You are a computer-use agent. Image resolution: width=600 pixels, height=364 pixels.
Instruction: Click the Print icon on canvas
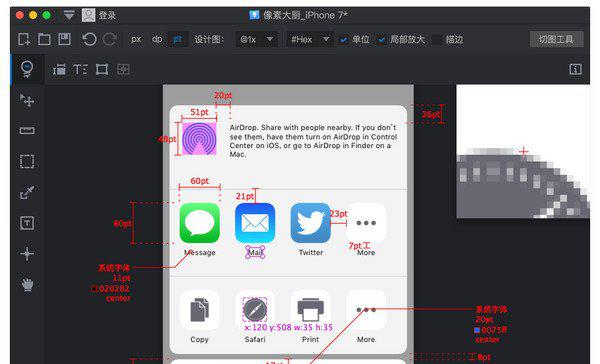click(310, 310)
